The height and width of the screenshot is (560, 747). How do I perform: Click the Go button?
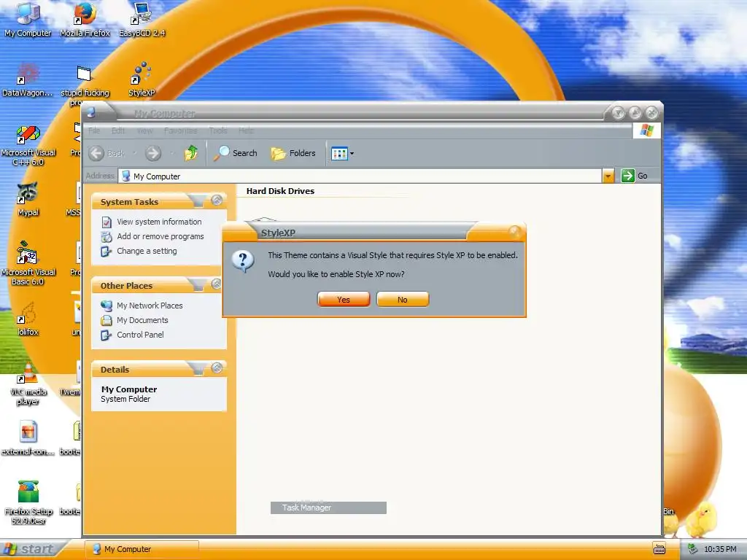(x=634, y=176)
